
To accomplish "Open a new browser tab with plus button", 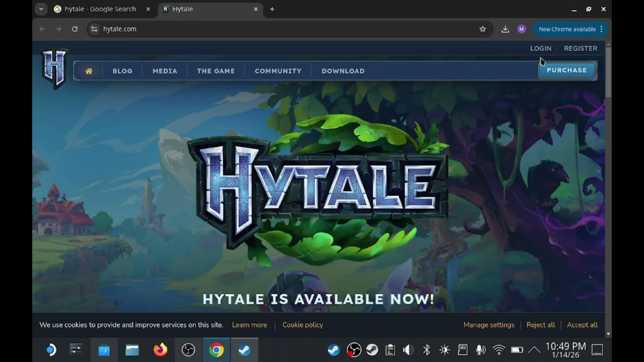I will pyautogui.click(x=272, y=9).
